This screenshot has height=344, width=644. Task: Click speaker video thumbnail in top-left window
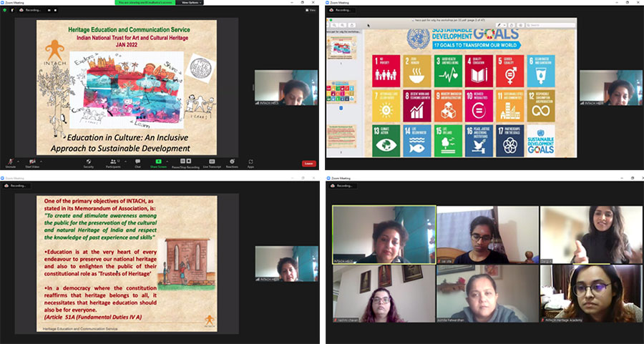coord(286,87)
